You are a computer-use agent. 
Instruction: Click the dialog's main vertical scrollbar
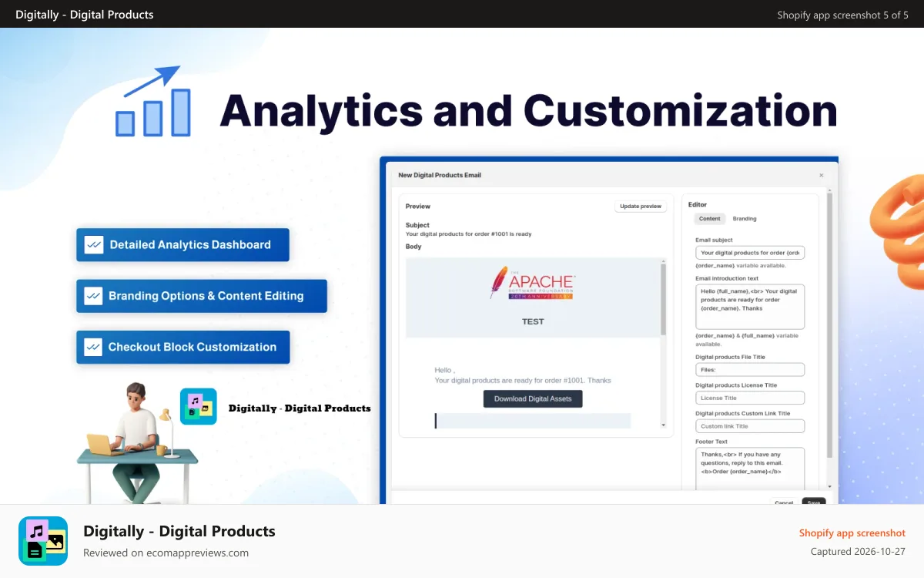tap(829, 324)
